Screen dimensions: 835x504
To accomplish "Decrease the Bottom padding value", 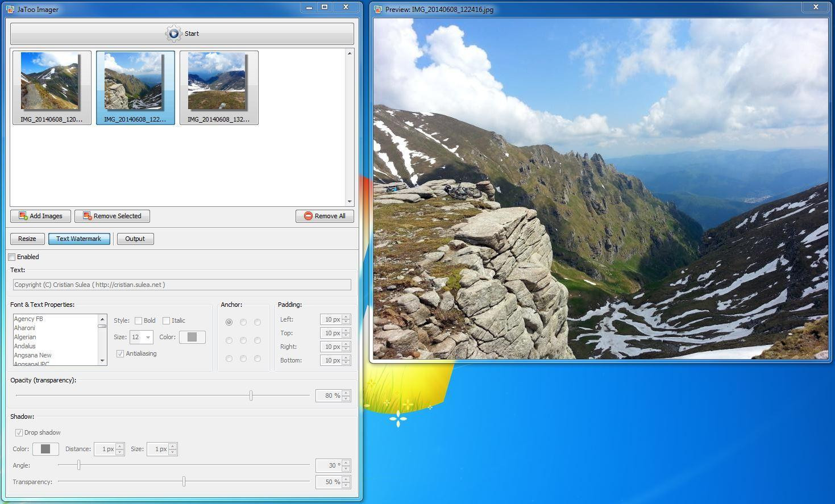I will 346,363.
